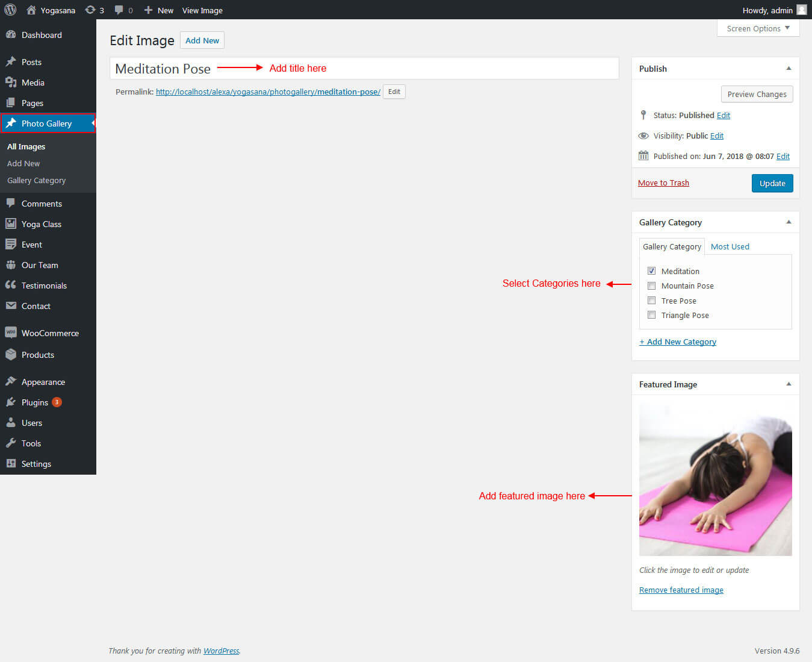812x662 pixels.
Task: Check the Tree Pose category
Action: point(651,301)
